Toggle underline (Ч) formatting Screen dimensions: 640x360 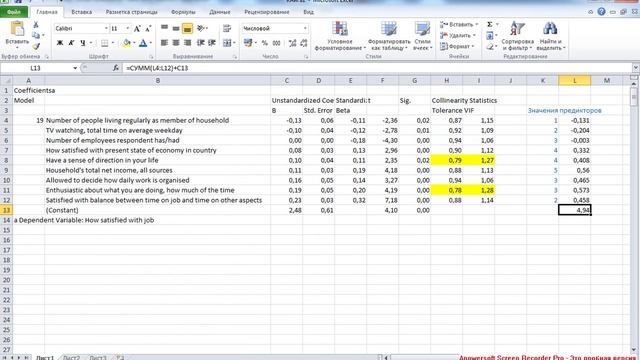(x=83, y=43)
